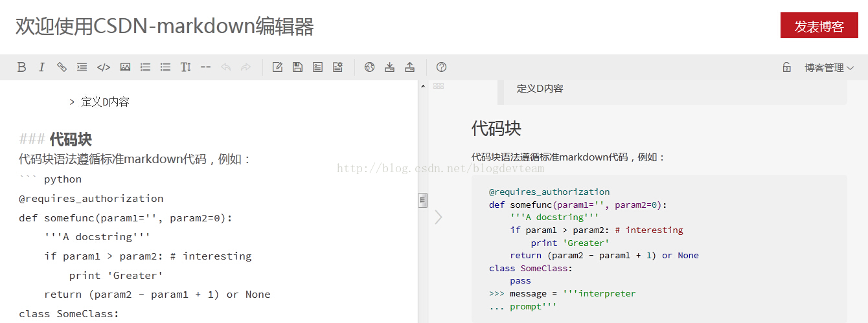868x323 pixels.
Task: Click the '### 代码块' heading line in editor
Action: (56, 139)
